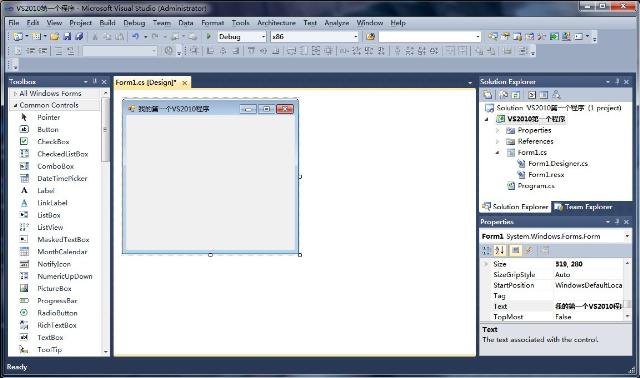Switch Properties panel to Categorized view
This screenshot has width=640, height=378.
tap(487, 250)
